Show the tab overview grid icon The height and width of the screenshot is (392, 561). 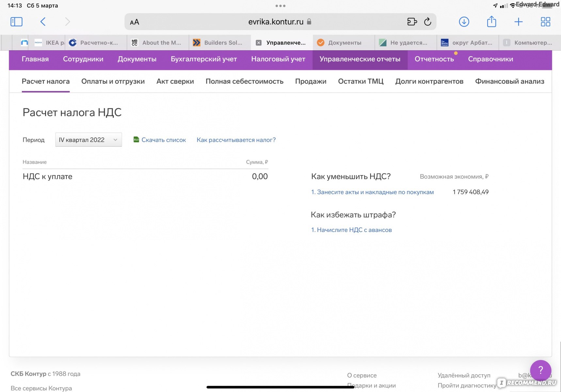coord(545,22)
